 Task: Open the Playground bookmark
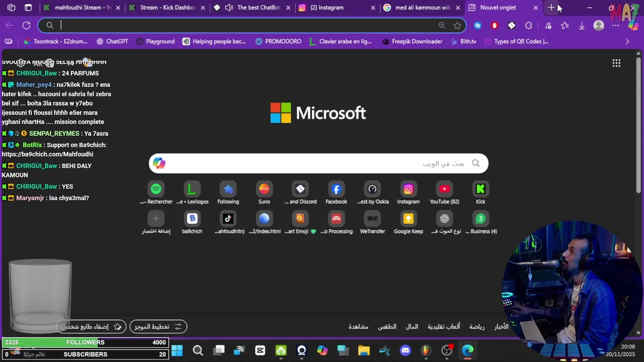[155, 41]
